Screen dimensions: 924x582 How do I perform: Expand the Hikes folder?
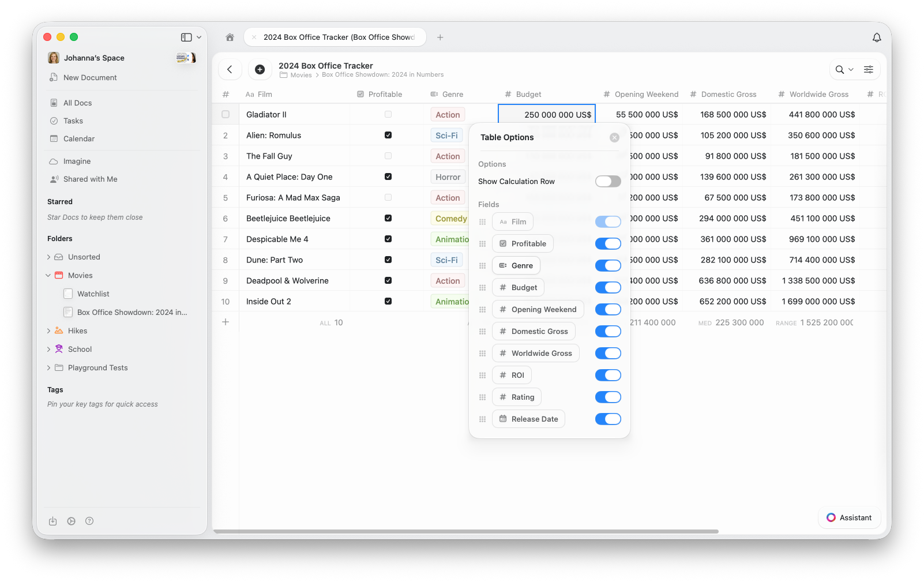(x=48, y=331)
